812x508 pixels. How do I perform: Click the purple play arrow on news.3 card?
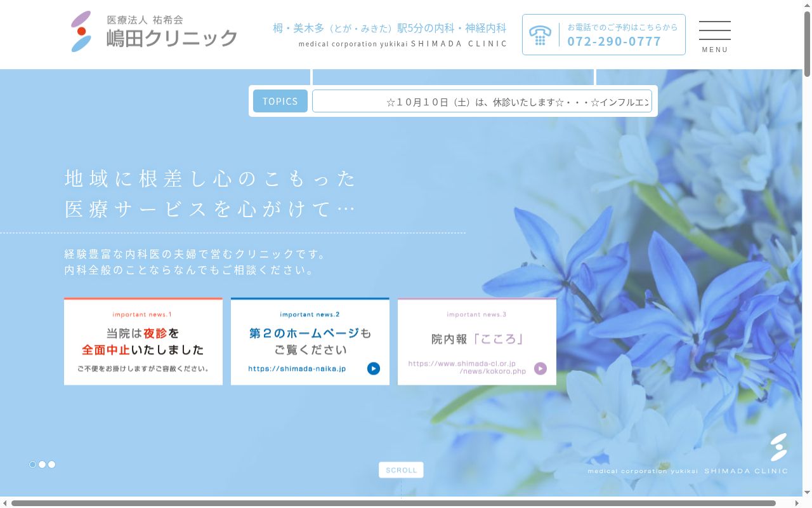pos(540,368)
